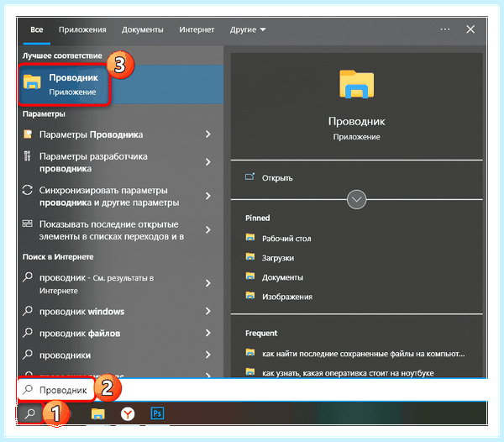Click the icon beside Показывать последние открытые
This screenshot has height=442, width=504.
[x=28, y=224]
